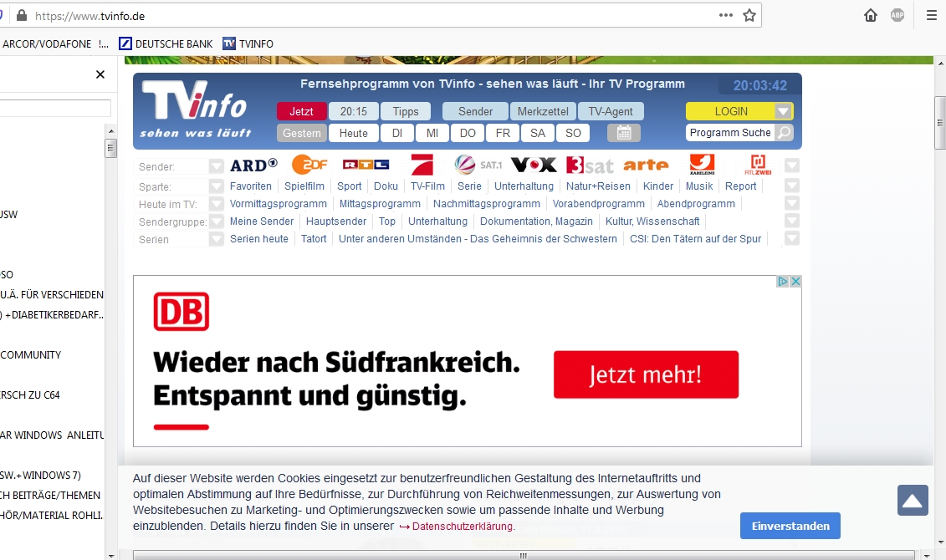The image size is (946, 560).
Task: Open the Tatort series link
Action: 314,239
